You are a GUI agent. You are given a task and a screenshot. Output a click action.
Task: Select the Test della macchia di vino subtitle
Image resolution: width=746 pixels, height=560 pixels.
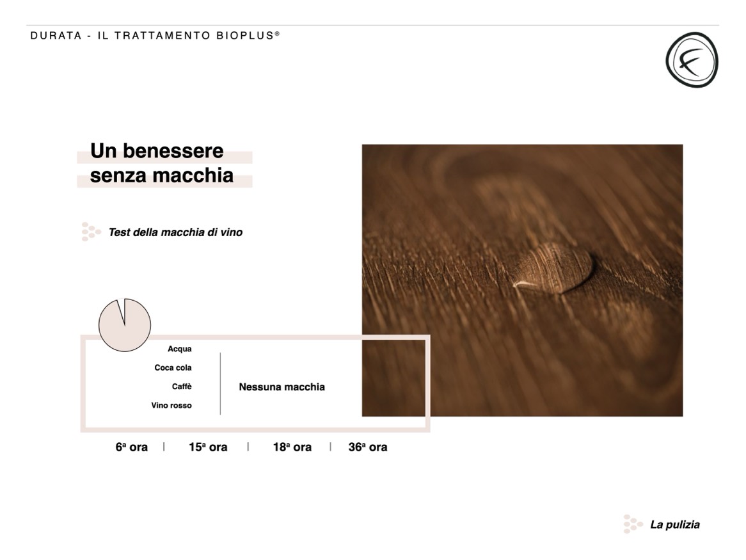coord(175,232)
